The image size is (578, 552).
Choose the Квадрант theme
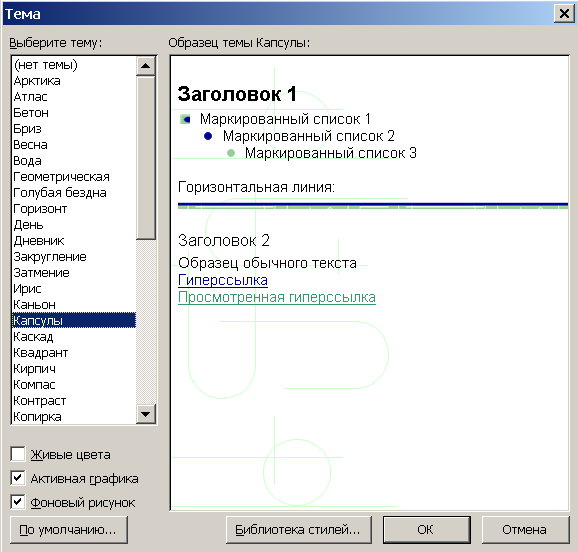click(74, 353)
